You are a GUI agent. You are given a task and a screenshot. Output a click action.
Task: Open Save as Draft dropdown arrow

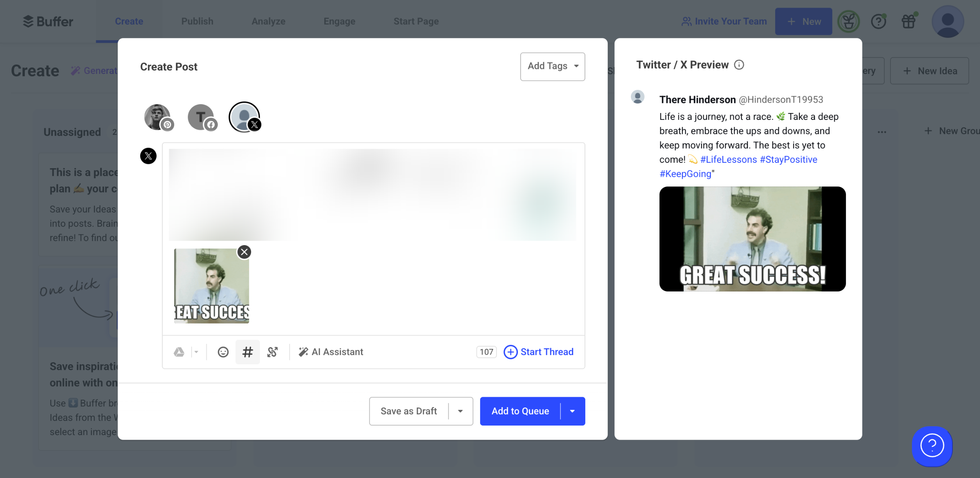pyautogui.click(x=460, y=411)
